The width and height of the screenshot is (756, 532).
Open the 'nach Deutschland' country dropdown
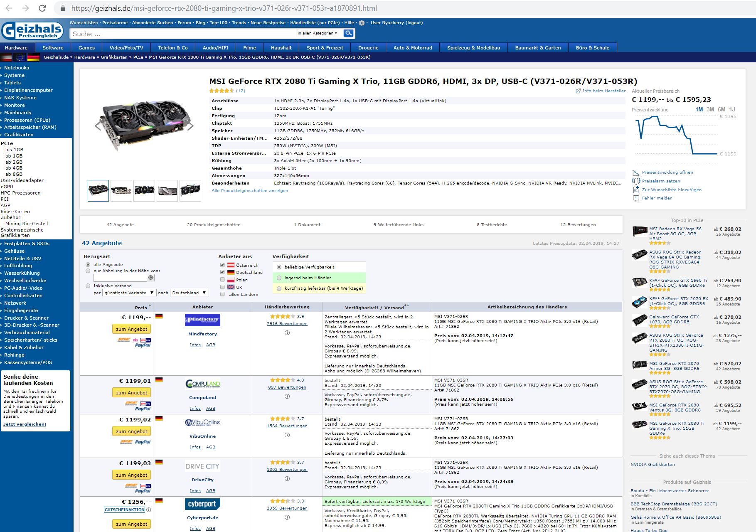(189, 293)
